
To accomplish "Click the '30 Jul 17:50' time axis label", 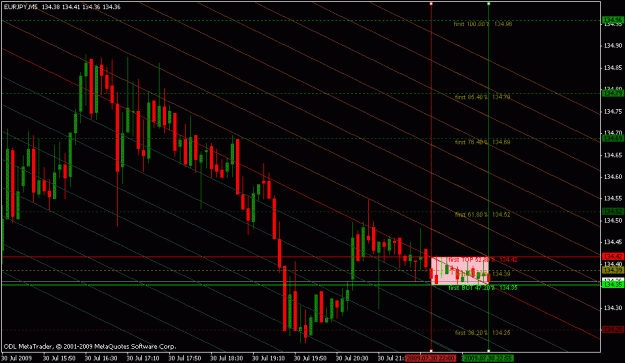I will click(185, 358).
